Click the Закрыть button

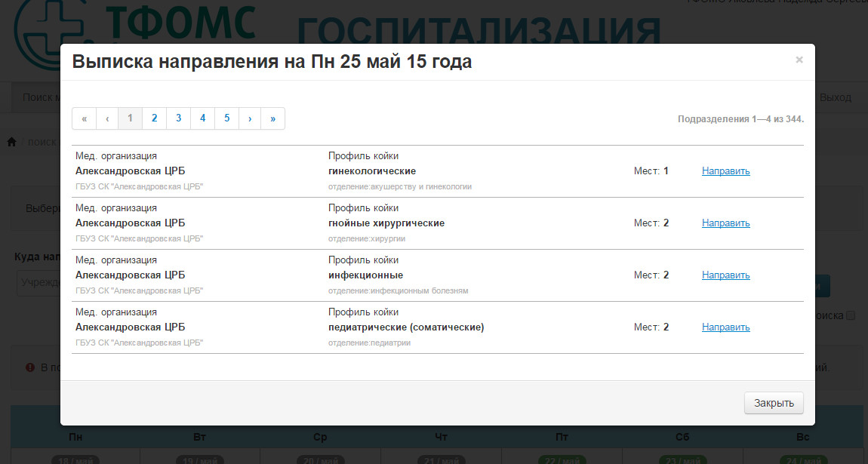point(774,403)
